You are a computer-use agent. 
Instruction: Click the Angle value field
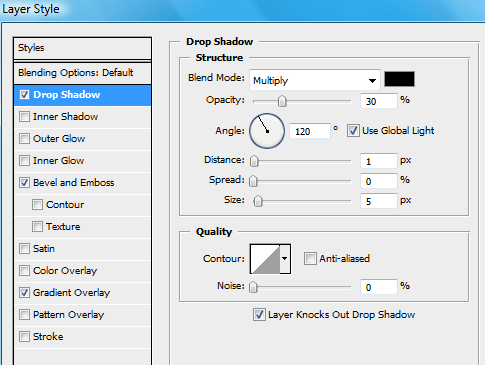tap(310, 131)
